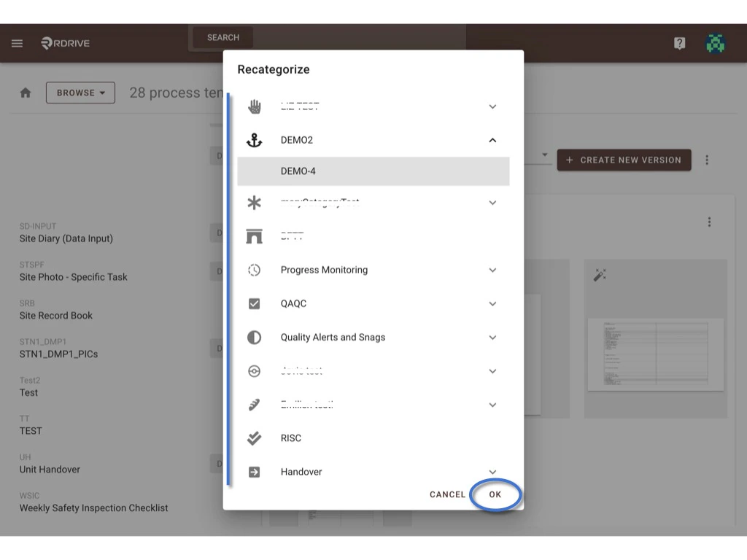Screen dimensions: 747x560
Task: Expand the QAQC category
Action: [x=492, y=304]
